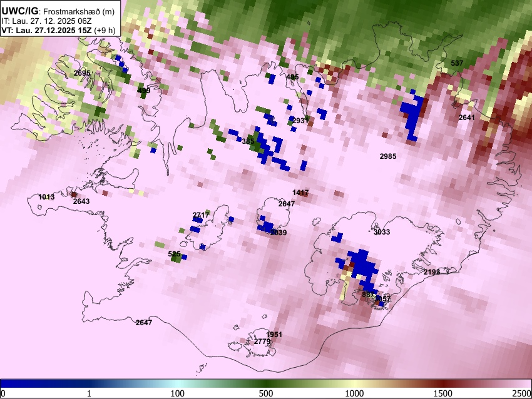The height and width of the screenshot is (399, 532).
Task: Click the 100 tick on the color scale
Action: coord(178,393)
